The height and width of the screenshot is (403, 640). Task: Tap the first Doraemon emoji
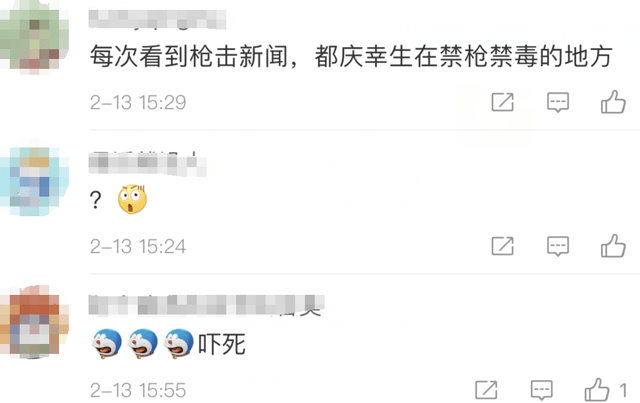tap(107, 343)
